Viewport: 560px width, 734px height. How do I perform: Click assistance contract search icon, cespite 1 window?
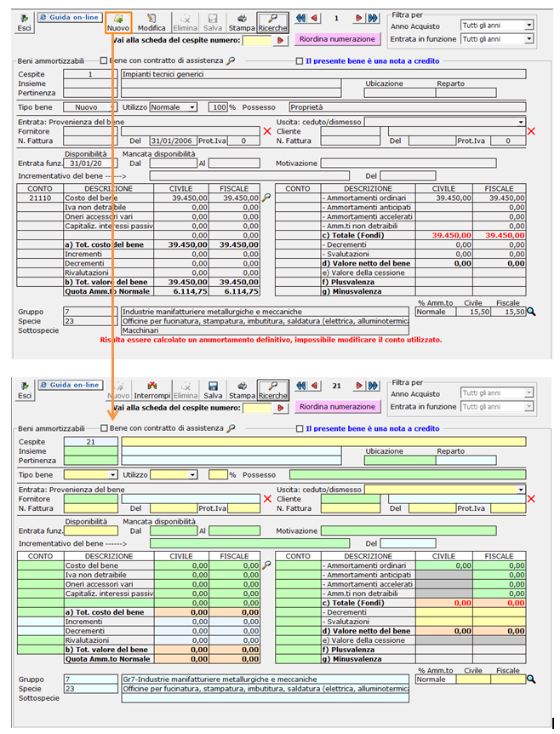click(231, 60)
